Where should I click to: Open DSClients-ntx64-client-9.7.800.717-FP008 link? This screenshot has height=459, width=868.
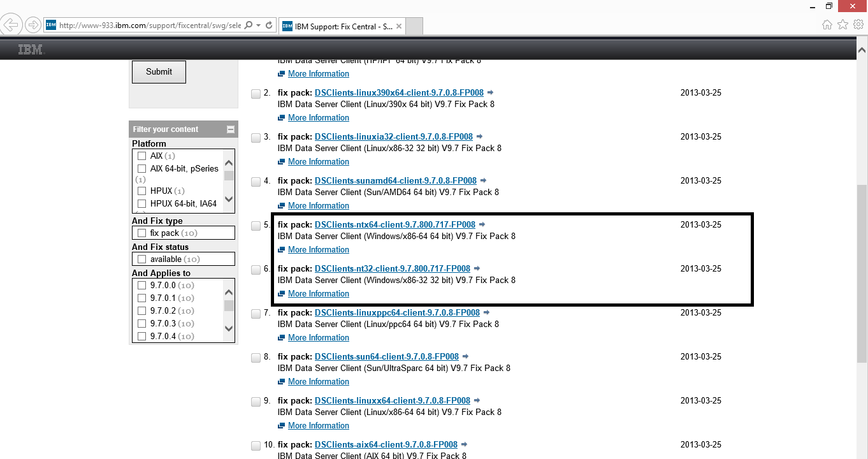coord(395,225)
